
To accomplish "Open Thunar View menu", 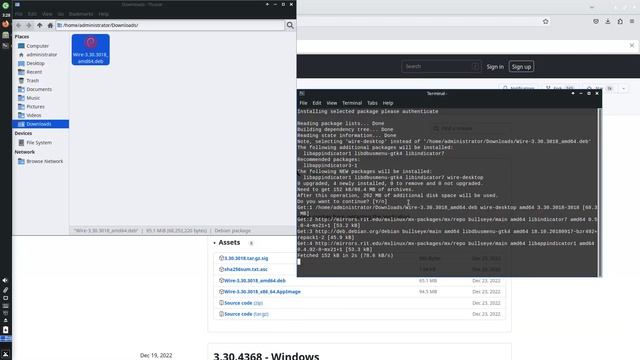I will [x=47, y=14].
